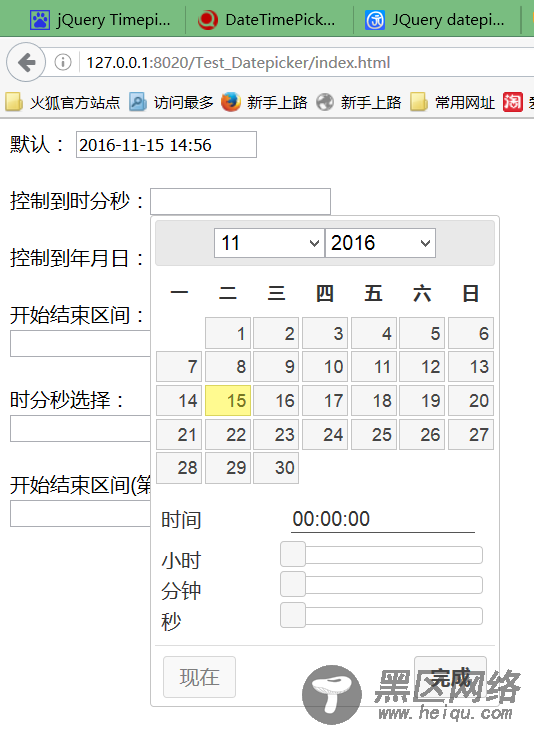Click the 控制到时分秒 input field
Viewport: 534px width, 730px height.
[x=240, y=201]
